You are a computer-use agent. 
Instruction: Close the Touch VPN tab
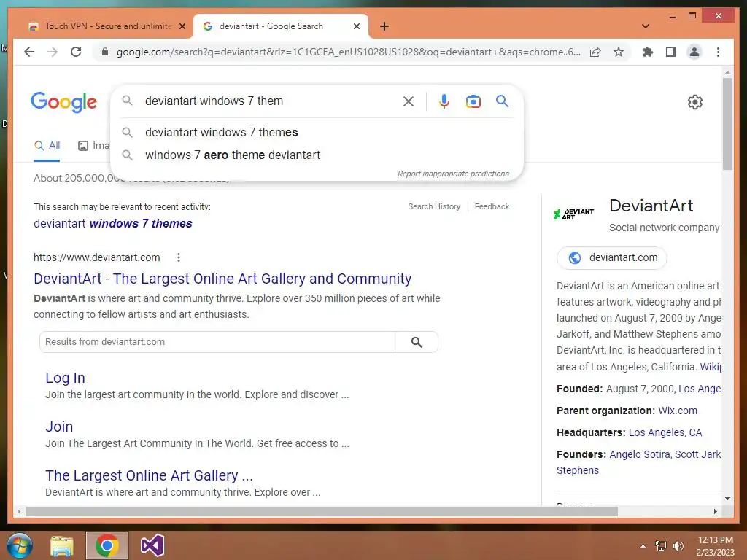[182, 26]
